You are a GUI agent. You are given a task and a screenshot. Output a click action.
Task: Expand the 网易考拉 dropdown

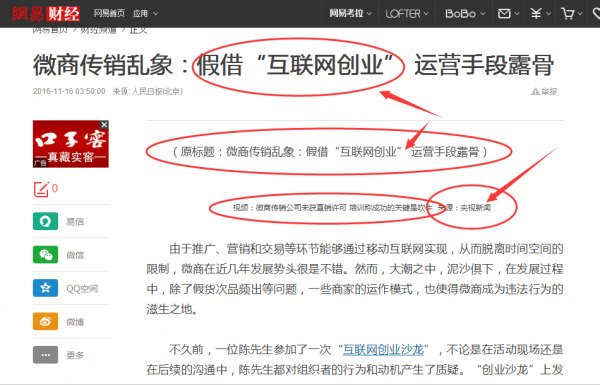350,13
